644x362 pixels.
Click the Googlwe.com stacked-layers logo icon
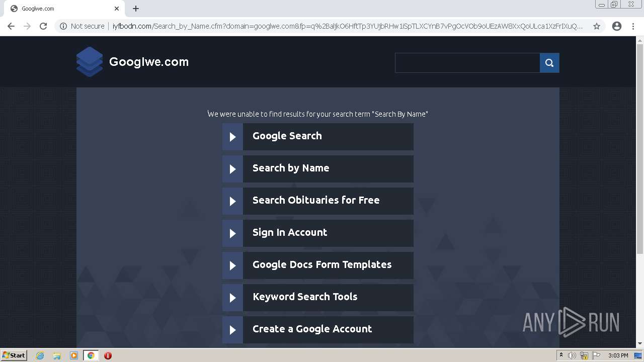coord(90,62)
